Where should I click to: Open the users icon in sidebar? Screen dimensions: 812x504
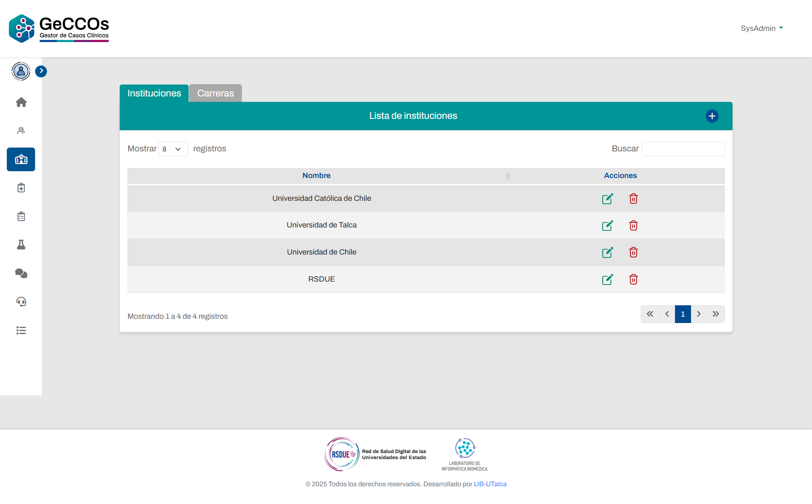click(21, 131)
